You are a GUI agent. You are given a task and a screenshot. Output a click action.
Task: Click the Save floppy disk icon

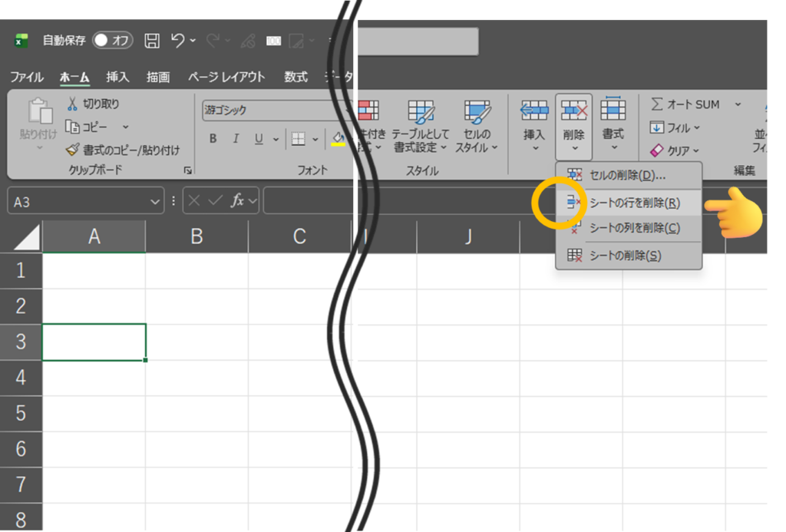[152, 41]
